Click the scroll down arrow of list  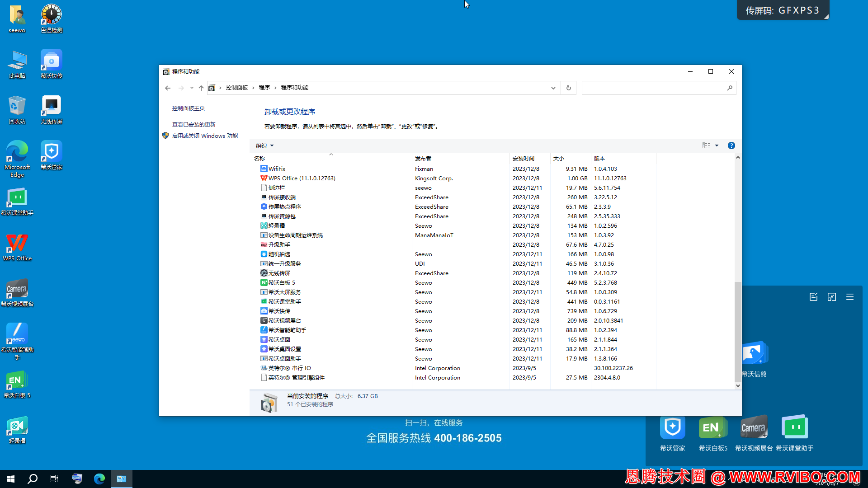point(738,386)
